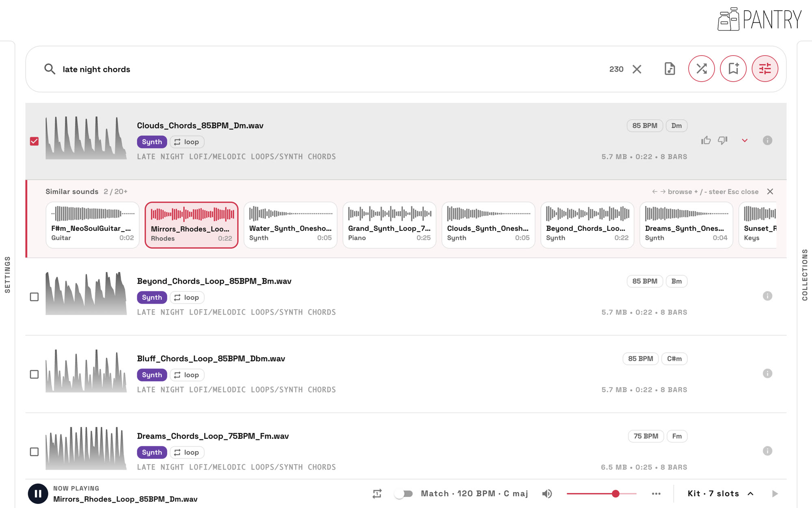Select F#m_NeoSoulGuitar similar sound card

pyautogui.click(x=93, y=225)
